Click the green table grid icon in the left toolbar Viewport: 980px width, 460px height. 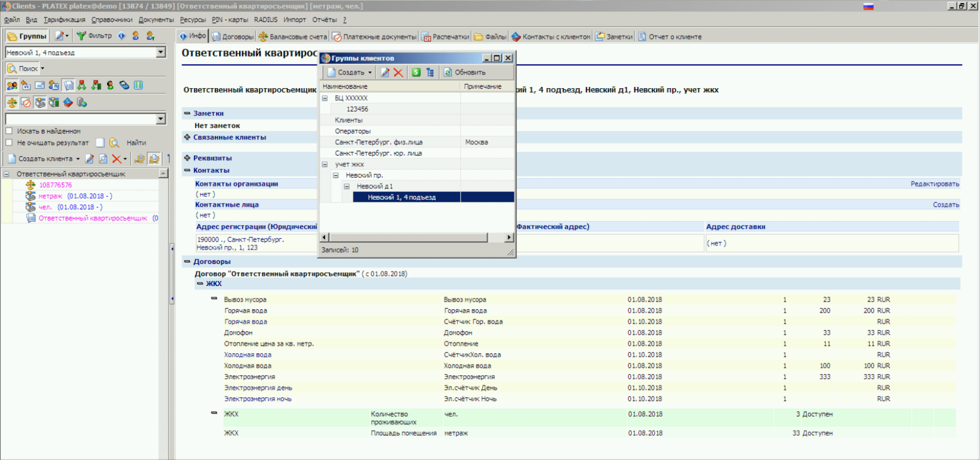point(138,85)
